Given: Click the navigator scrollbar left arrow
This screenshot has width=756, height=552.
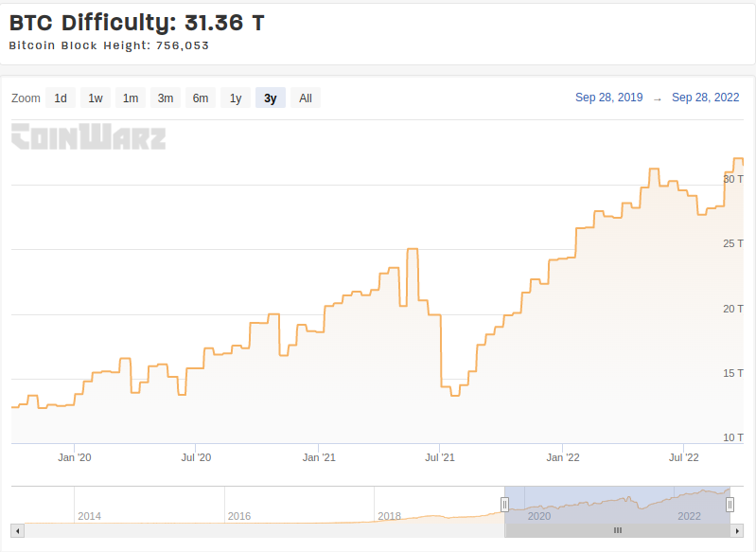Looking at the screenshot, I should 18,531.
